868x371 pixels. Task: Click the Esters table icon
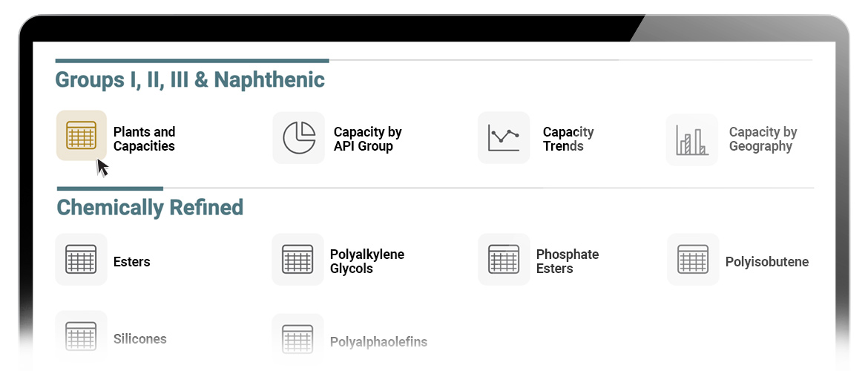[x=81, y=259]
